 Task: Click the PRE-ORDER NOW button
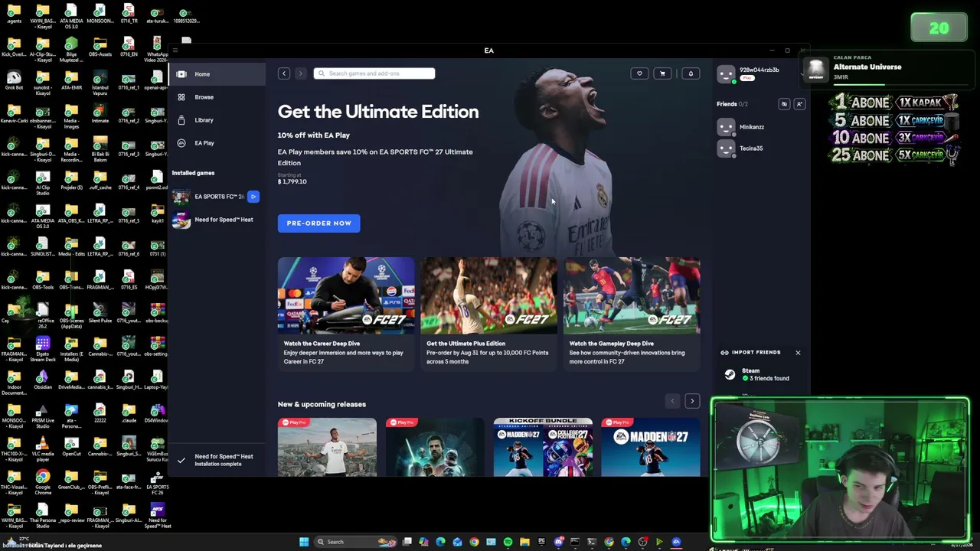click(x=318, y=223)
